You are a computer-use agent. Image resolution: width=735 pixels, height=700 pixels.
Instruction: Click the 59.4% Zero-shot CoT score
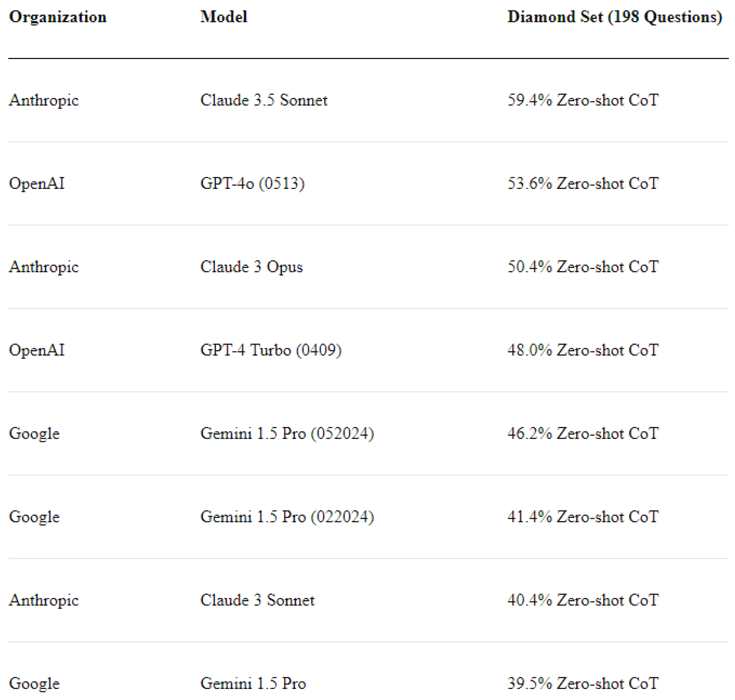(x=582, y=100)
